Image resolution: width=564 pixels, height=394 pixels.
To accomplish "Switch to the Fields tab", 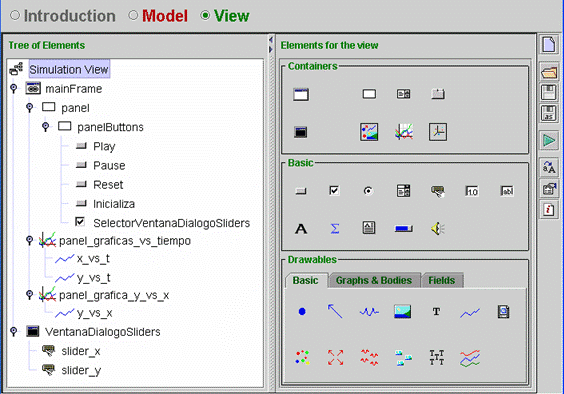I will tap(441, 280).
